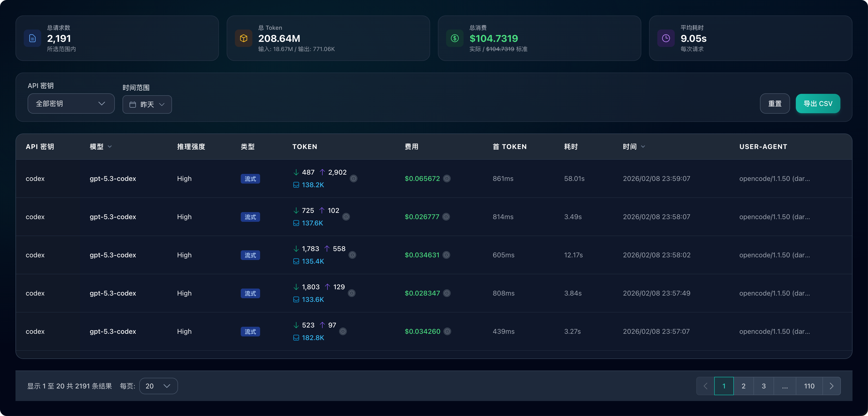Click the average latency clock icon
868x416 pixels.
[666, 38]
